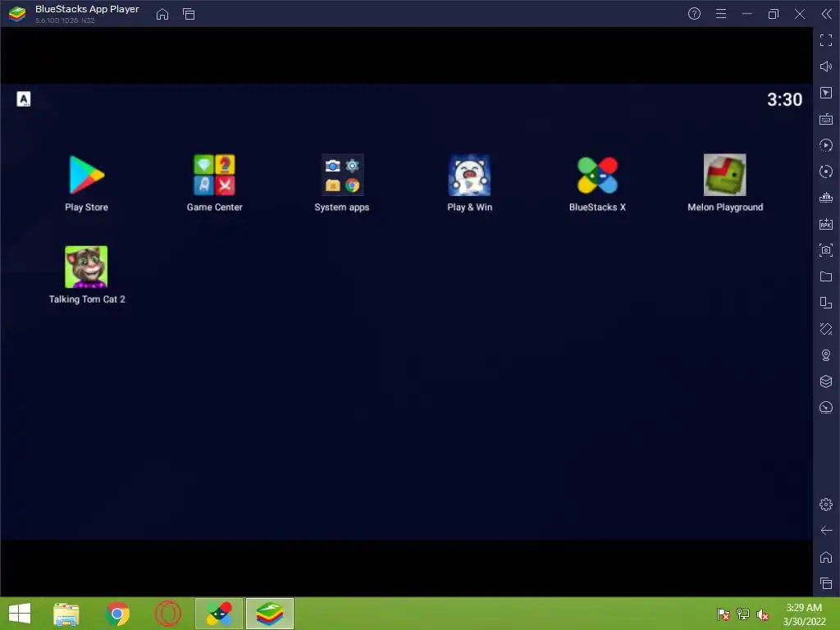The height and width of the screenshot is (630, 840).
Task: Open Opera browser from the taskbar
Action: click(x=167, y=614)
